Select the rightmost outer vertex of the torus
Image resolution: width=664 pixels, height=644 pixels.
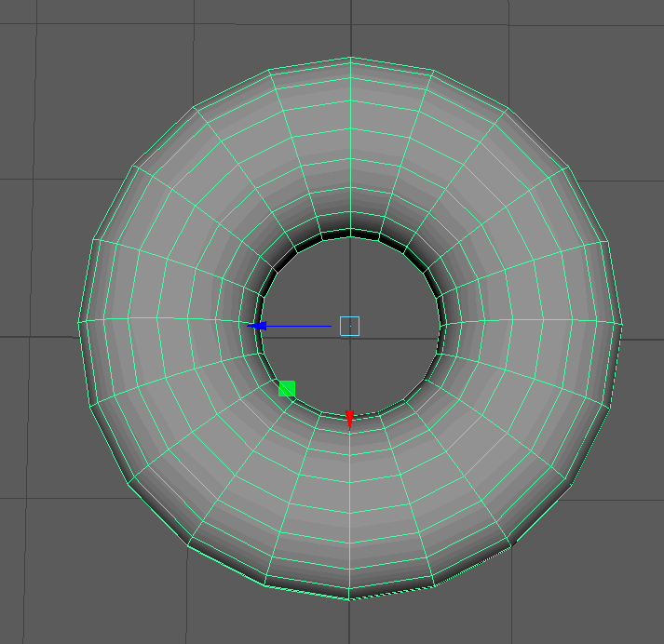pos(622,324)
